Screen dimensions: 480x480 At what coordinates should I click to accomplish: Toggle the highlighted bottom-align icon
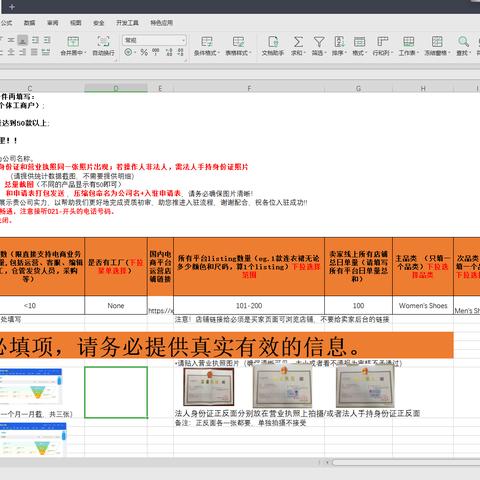point(23,40)
